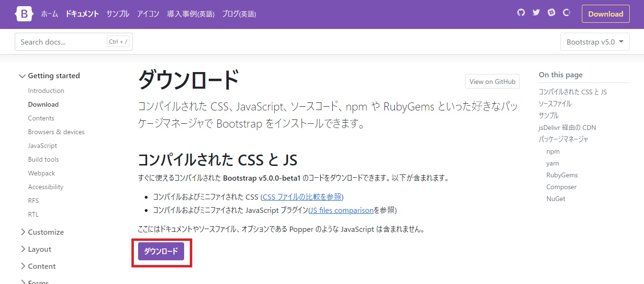Open the Bootstrap v5.0 version selector
Image resolution: width=644 pixels, height=284 pixels.
595,42
